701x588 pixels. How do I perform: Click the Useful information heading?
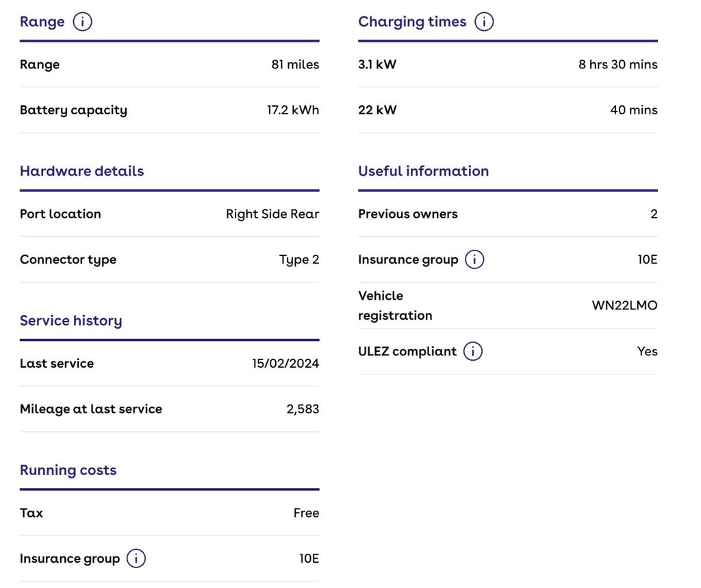coord(423,171)
